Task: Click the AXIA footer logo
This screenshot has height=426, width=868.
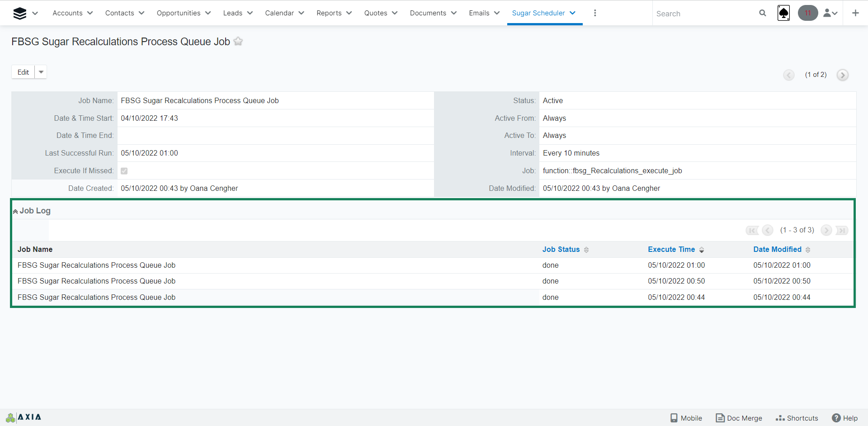Action: coord(24,417)
